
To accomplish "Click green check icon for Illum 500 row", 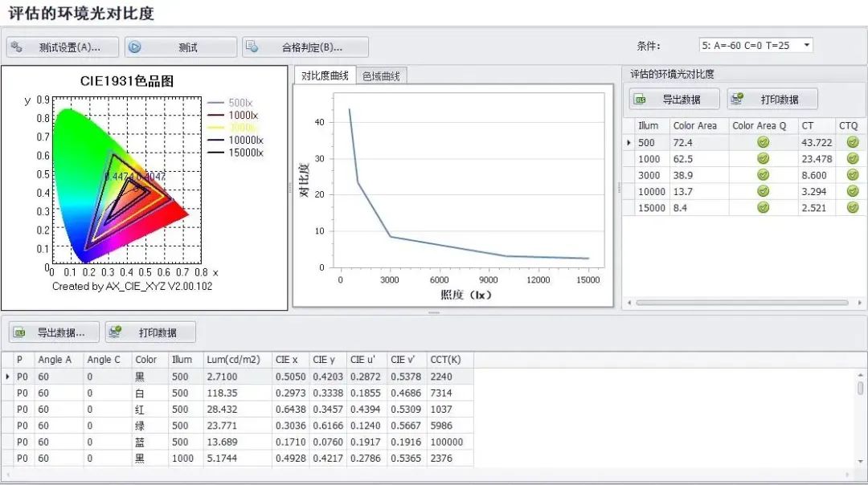I will click(763, 142).
